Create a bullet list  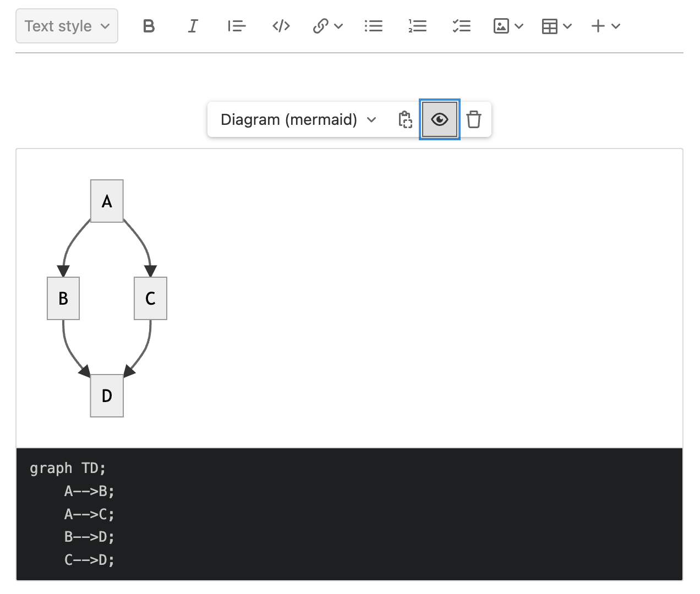tap(374, 26)
